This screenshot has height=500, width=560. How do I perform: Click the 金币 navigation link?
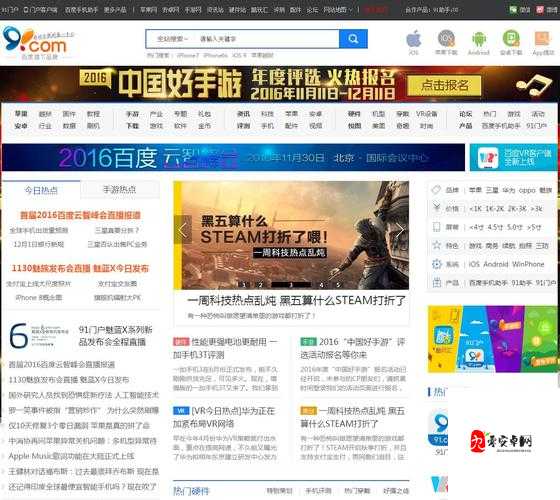[205, 126]
